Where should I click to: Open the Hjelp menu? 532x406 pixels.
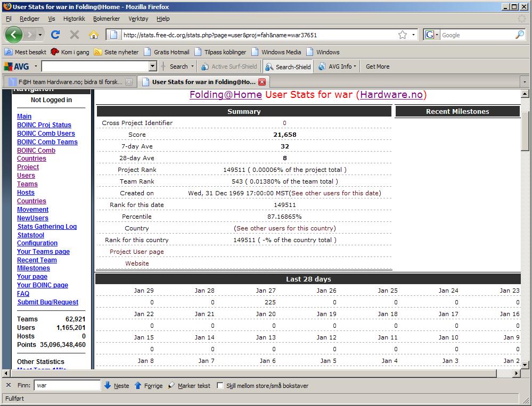tap(163, 19)
